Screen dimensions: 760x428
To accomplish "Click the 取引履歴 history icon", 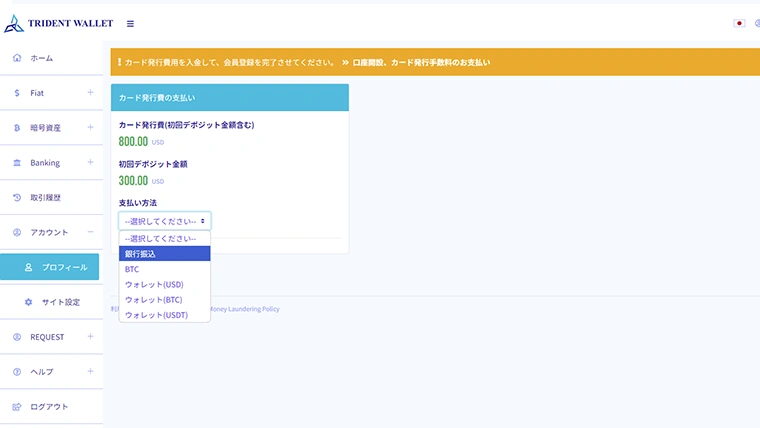I will click(x=17, y=198).
